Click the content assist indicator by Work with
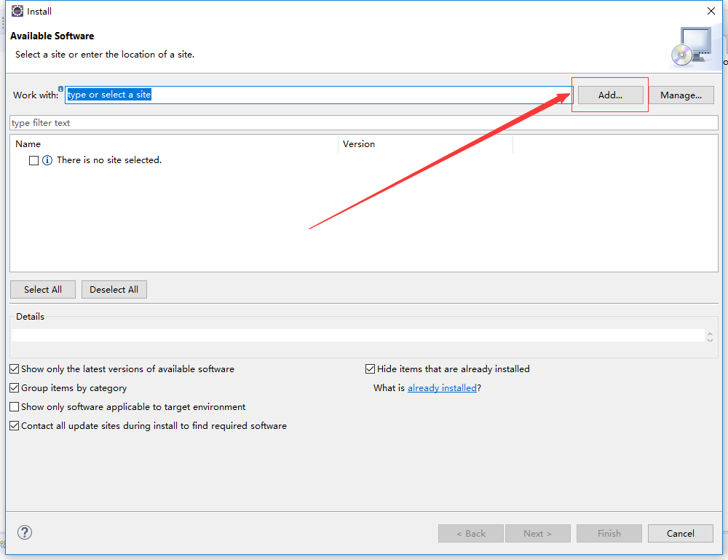Screen dimensions: 728x560 61,89
